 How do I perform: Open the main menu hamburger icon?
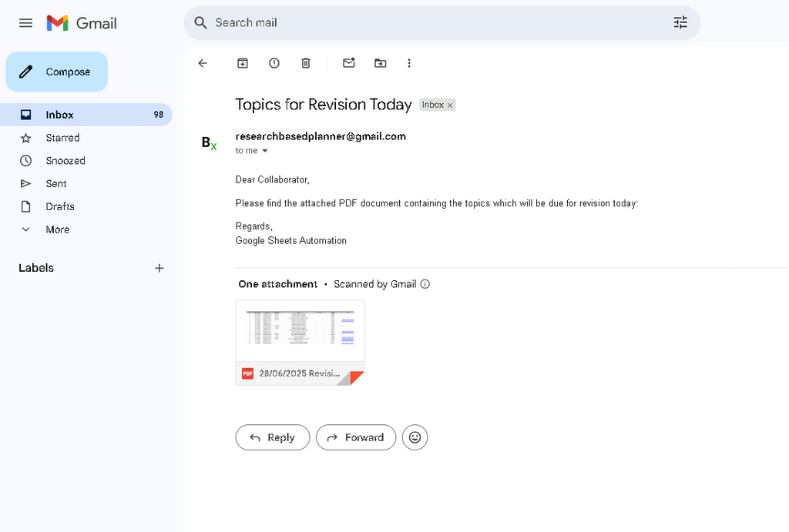[x=25, y=23]
